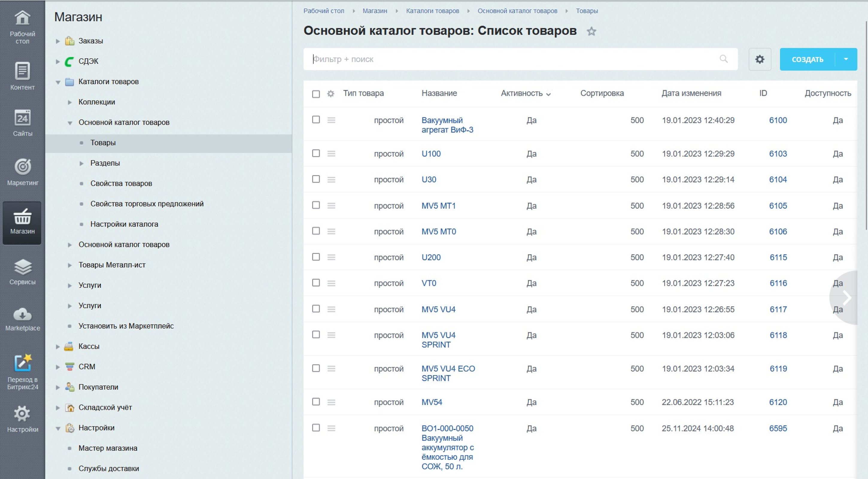Open Marketplace cloud icon in sidebar
Screen dimensions: 868x479
click(22, 315)
